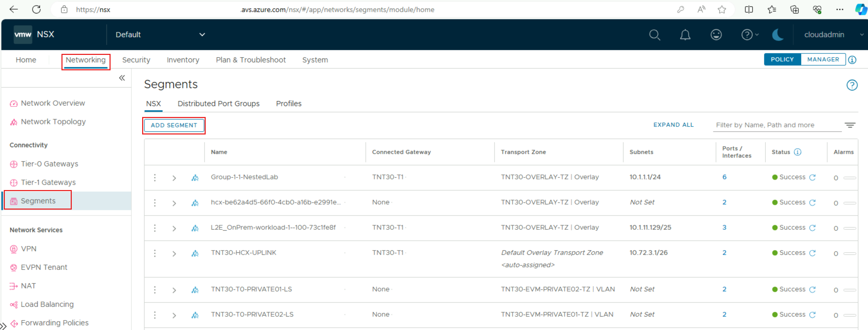Reload the page with refresh icon
This screenshot has width=868, height=330.
[36, 10]
